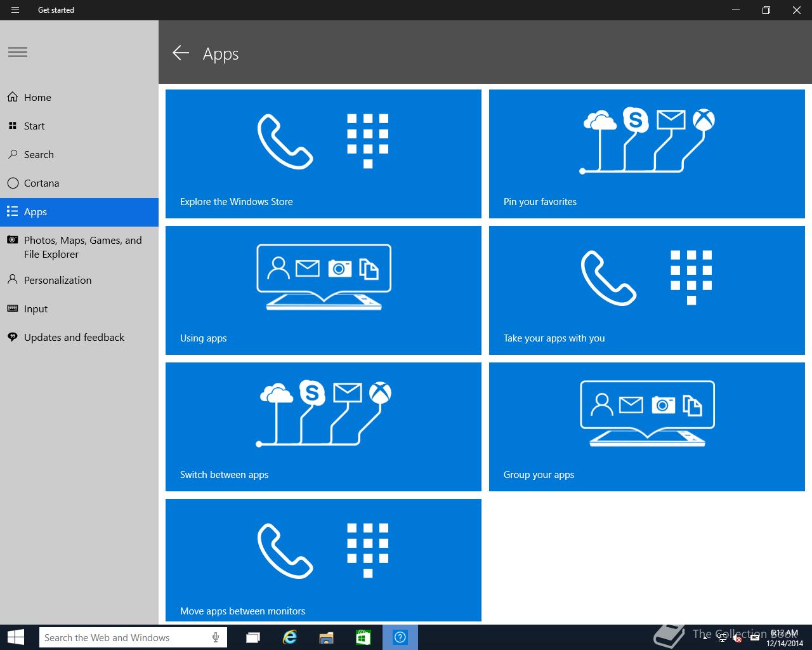Screen dimensions: 812x650
Task: Open Explore the Windows Store tile
Action: tap(324, 154)
